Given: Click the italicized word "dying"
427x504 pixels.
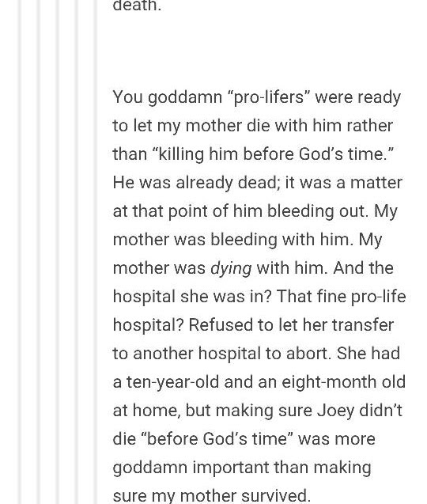Looking at the screenshot, I should point(231,269).
